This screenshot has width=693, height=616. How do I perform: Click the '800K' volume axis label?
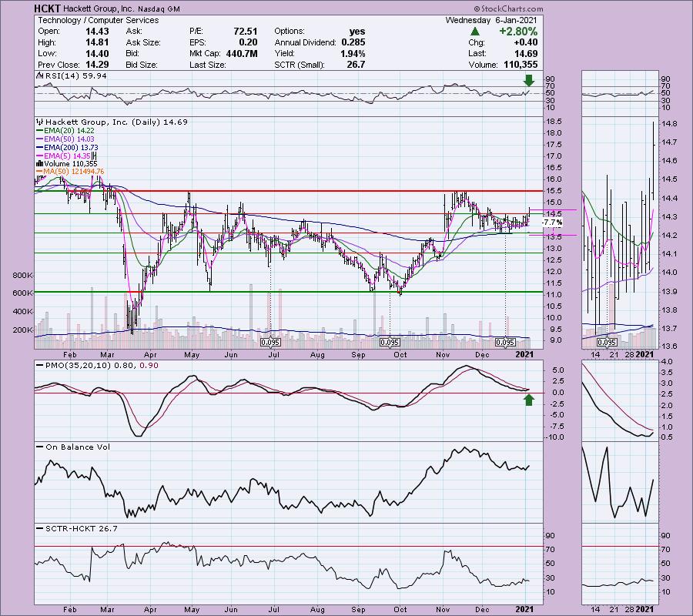click(23, 276)
